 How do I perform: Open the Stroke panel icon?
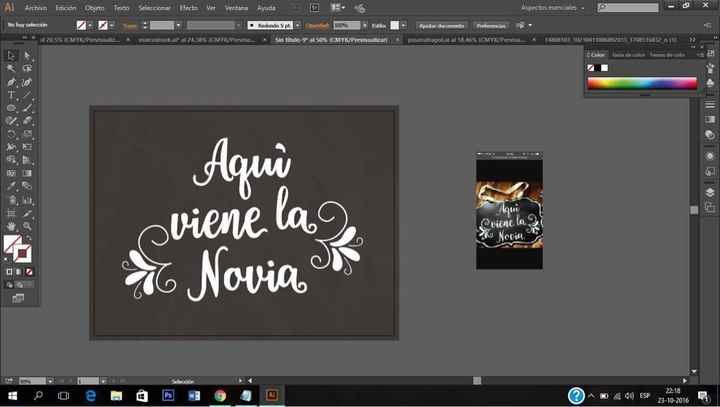pos(710,105)
